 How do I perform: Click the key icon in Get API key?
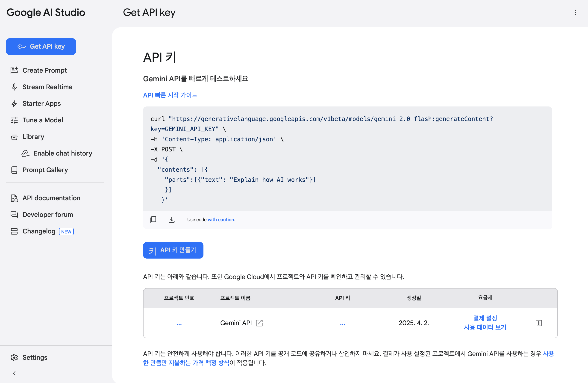(22, 47)
